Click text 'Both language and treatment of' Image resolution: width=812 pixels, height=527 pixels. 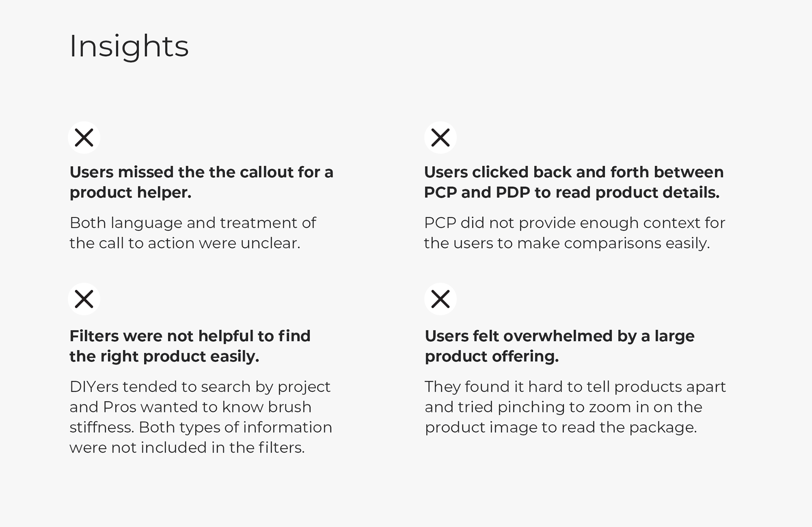point(192,223)
